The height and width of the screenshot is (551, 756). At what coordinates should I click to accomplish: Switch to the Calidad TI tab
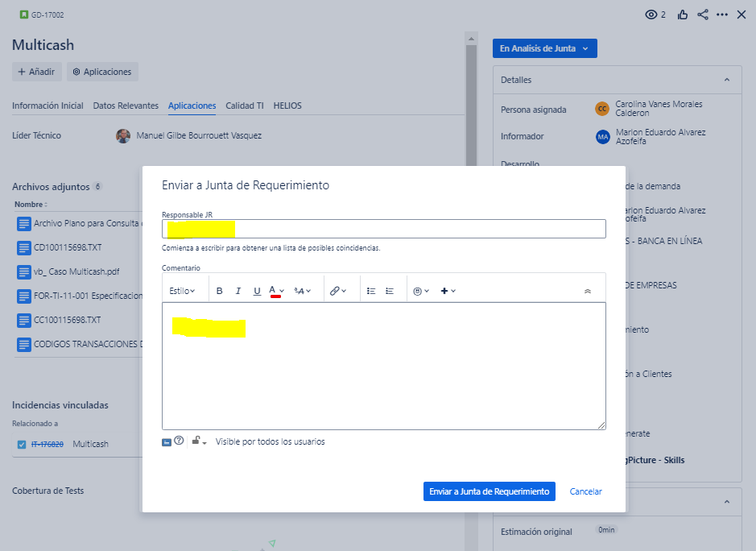click(x=245, y=106)
